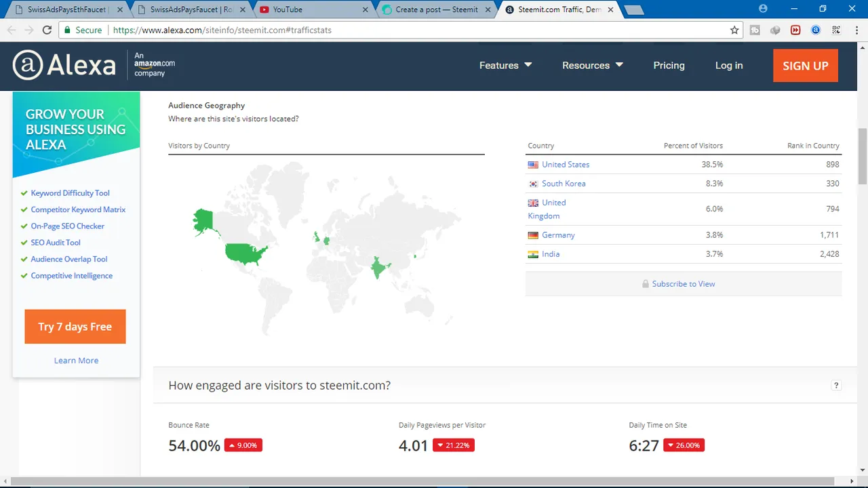Click the Alexa logo
This screenshot has width=868, height=488.
[64, 66]
